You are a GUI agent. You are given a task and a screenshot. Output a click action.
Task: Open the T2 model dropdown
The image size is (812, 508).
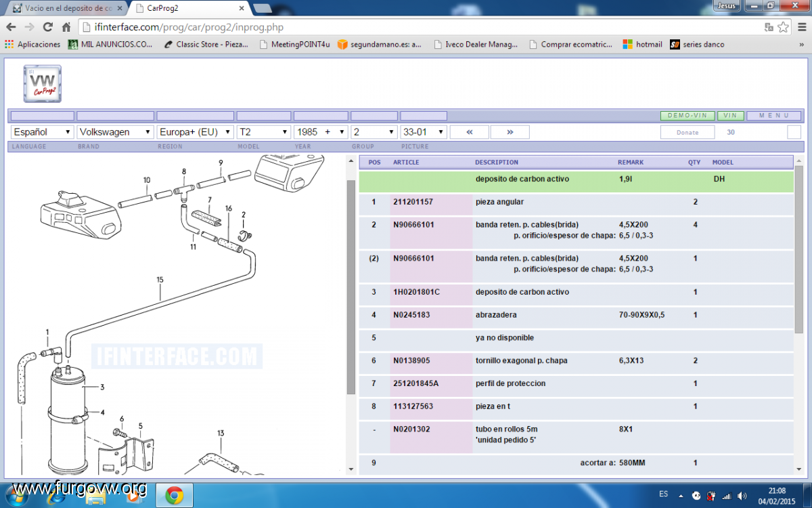[263, 132]
